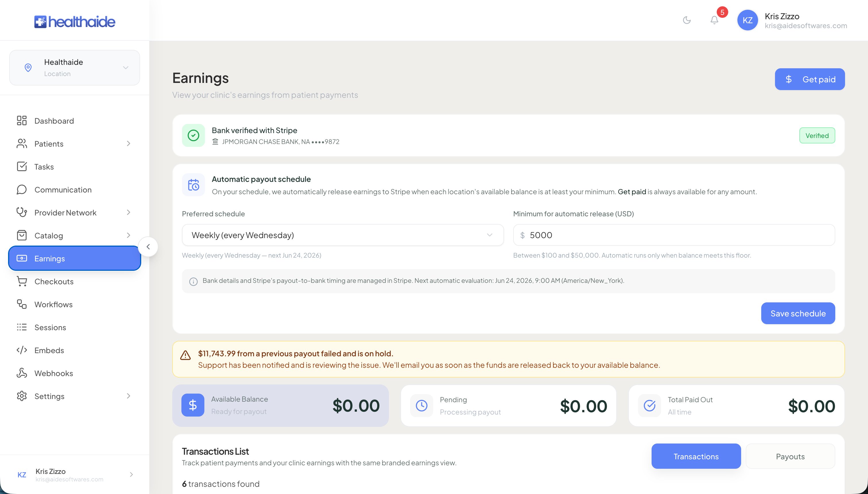868x494 pixels.
Task: Click the Pending clock icon
Action: click(422, 405)
